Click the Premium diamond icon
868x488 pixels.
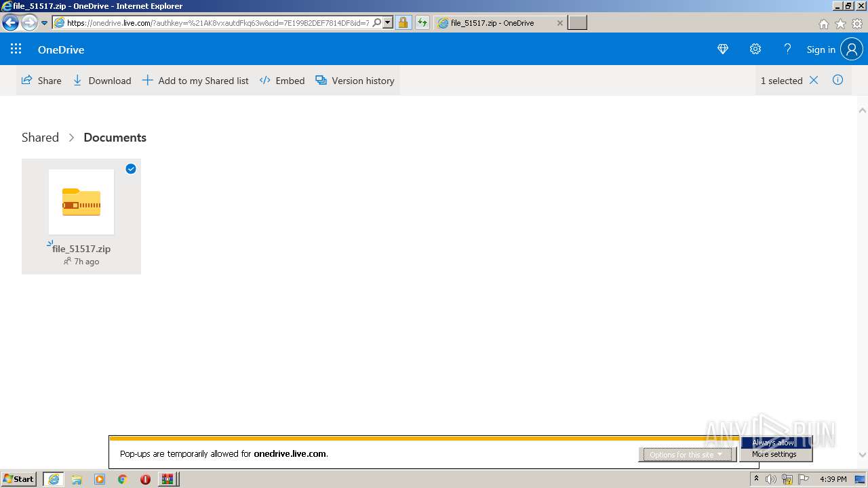(723, 49)
